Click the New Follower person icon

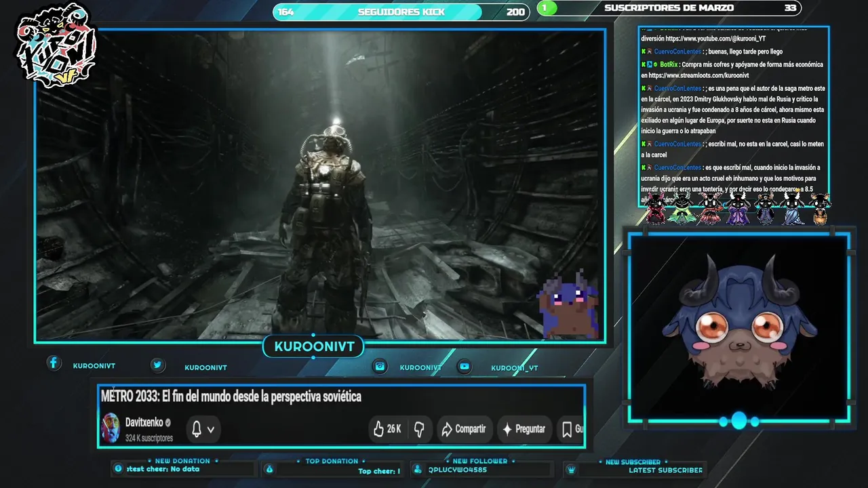pyautogui.click(x=417, y=469)
